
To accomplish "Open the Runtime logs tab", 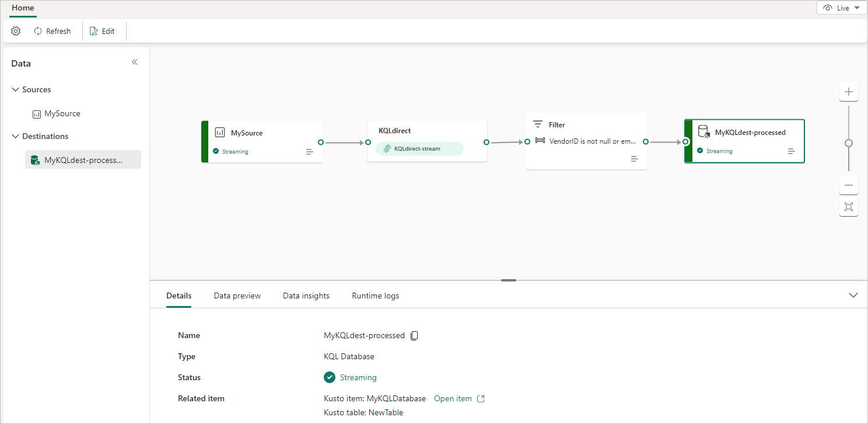I will pos(376,296).
